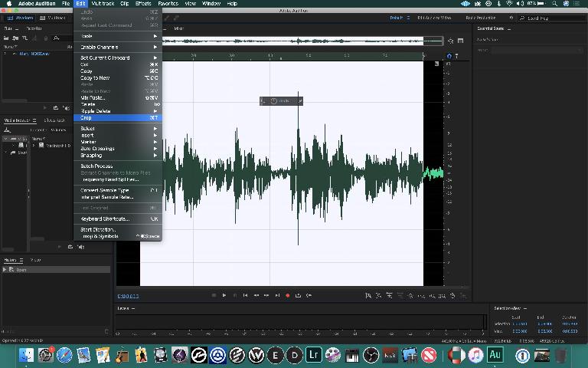Switch to the Effects Rack tab
This screenshot has width=588, height=368.
54,120
